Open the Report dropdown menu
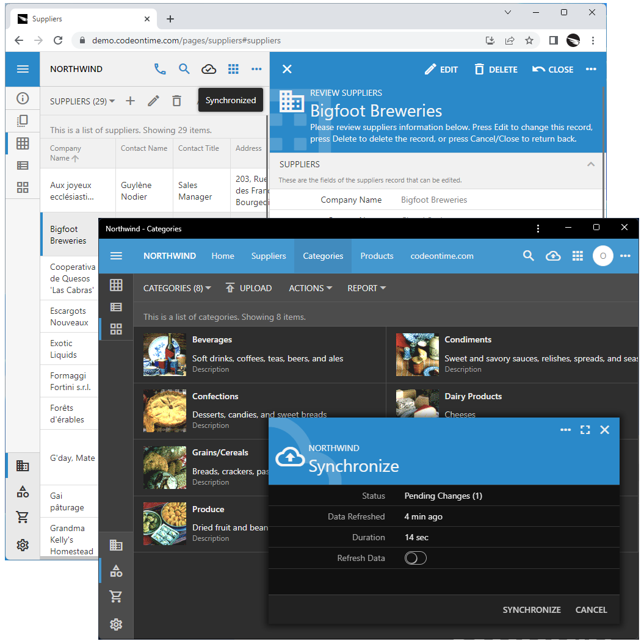This screenshot has width=644, height=644. pyautogui.click(x=366, y=288)
